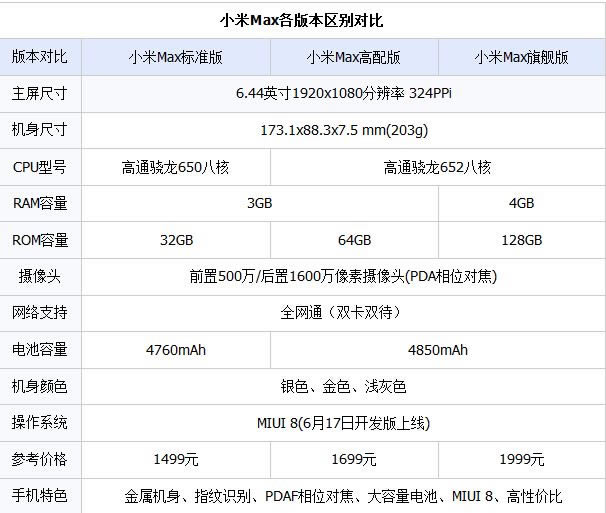Screen dimensions: 606x513
Task: Select the 128GB ROM cell
Action: tap(521, 240)
